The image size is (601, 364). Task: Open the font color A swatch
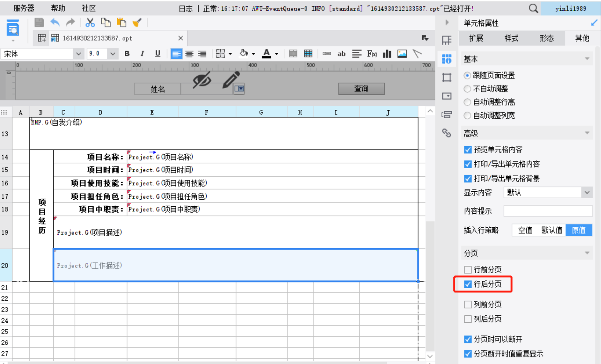pyautogui.click(x=266, y=54)
